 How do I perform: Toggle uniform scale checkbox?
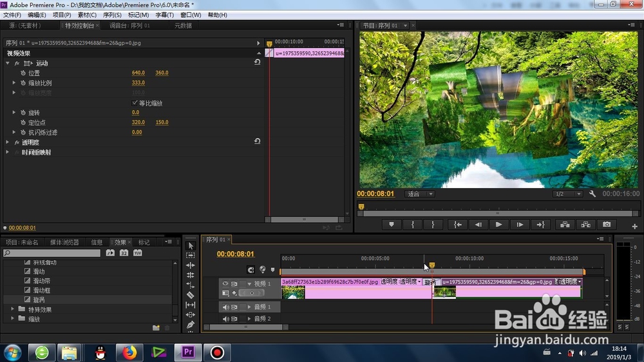135,102
